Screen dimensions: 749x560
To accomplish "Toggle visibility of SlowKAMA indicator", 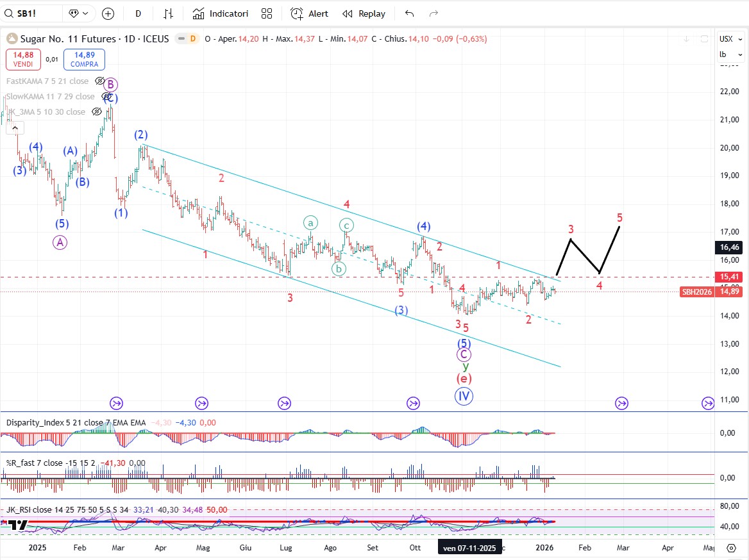I will (x=106, y=97).
